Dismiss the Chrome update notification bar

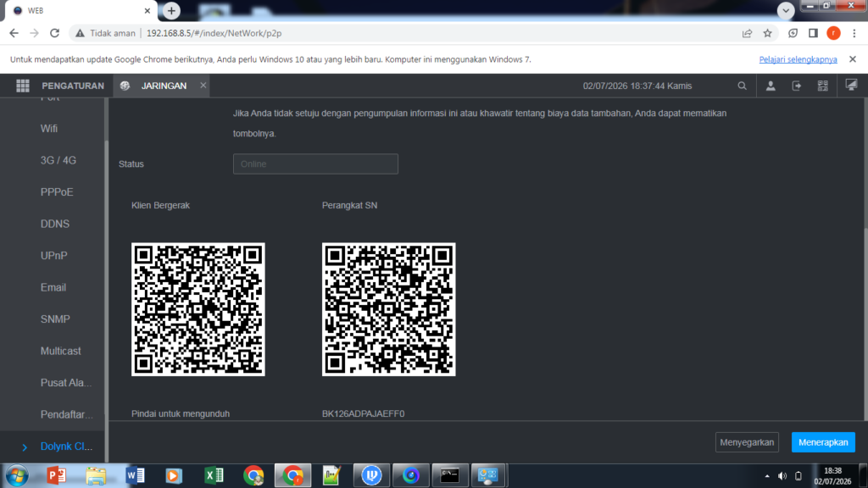point(853,59)
